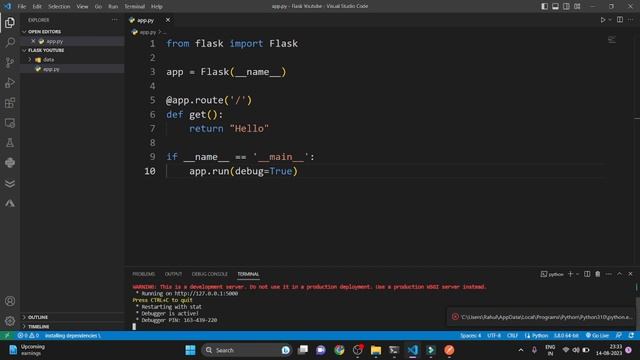
Task: Open the Selection menu
Action: pyautogui.click(x=59, y=6)
